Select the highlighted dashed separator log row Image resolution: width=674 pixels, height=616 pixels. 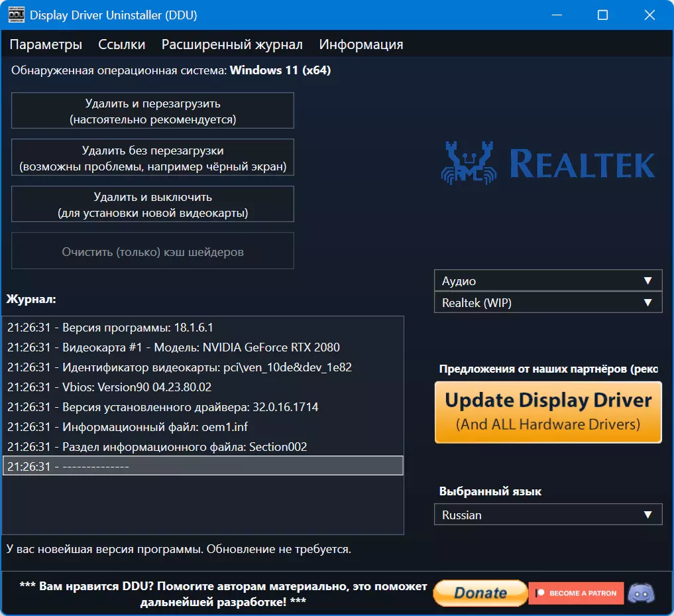tap(203, 466)
